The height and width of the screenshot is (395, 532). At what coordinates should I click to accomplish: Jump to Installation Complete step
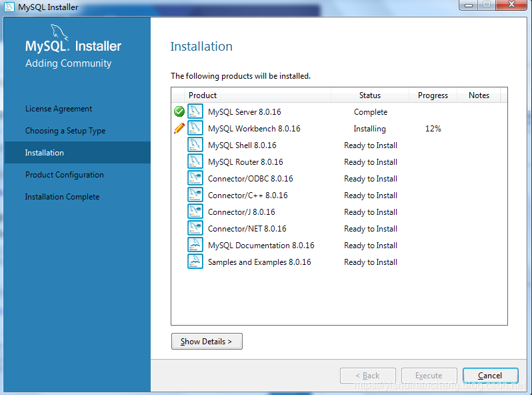62,197
